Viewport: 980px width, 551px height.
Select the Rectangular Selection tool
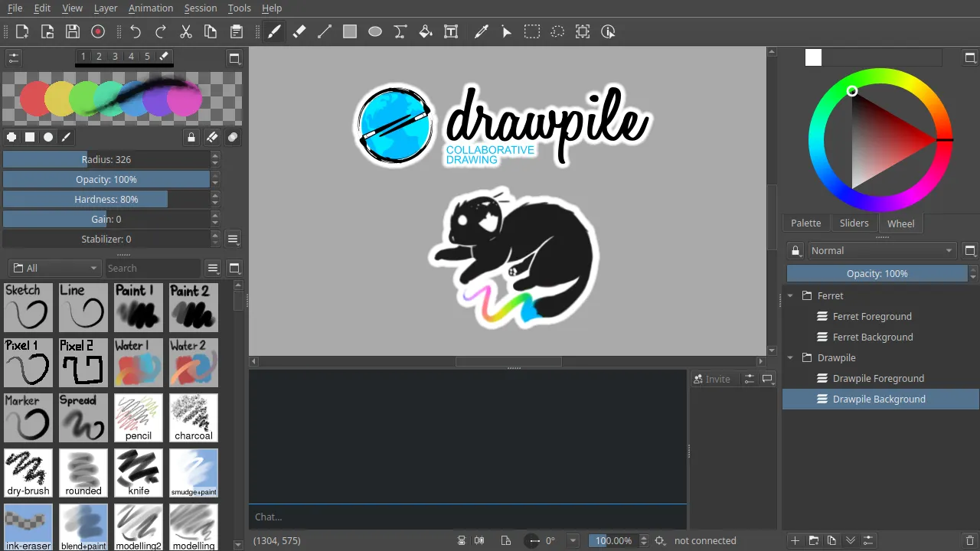tap(532, 31)
